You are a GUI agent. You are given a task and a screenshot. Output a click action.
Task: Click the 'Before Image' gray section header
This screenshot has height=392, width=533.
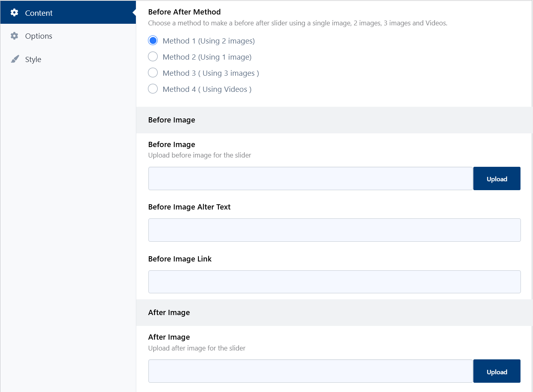click(x=334, y=120)
